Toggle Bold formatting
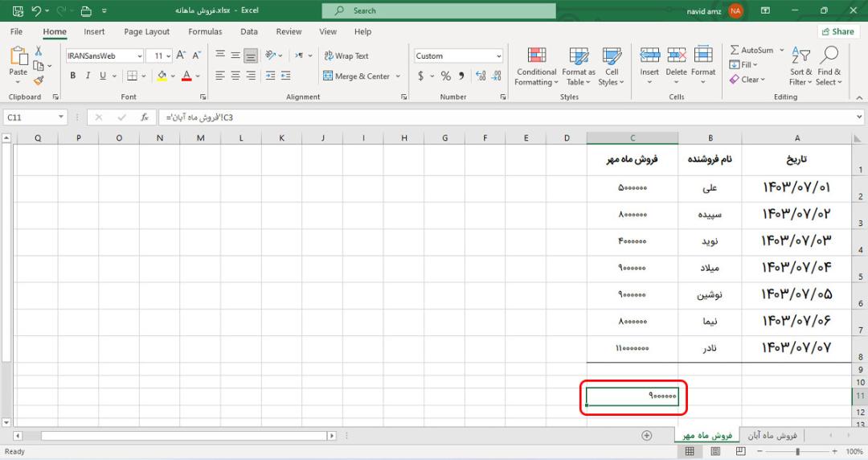 point(72,76)
